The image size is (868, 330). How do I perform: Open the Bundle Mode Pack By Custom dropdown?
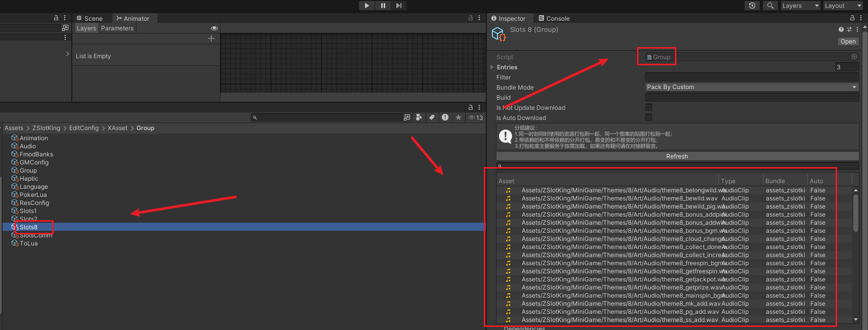click(752, 87)
